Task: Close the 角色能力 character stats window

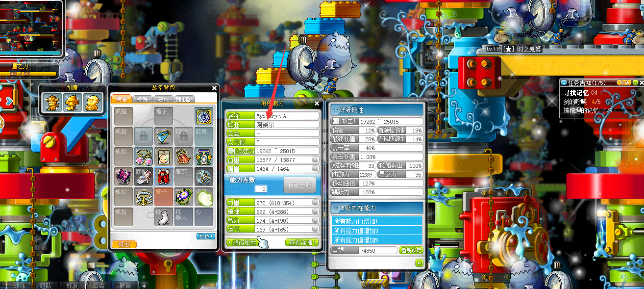Action: point(317,104)
